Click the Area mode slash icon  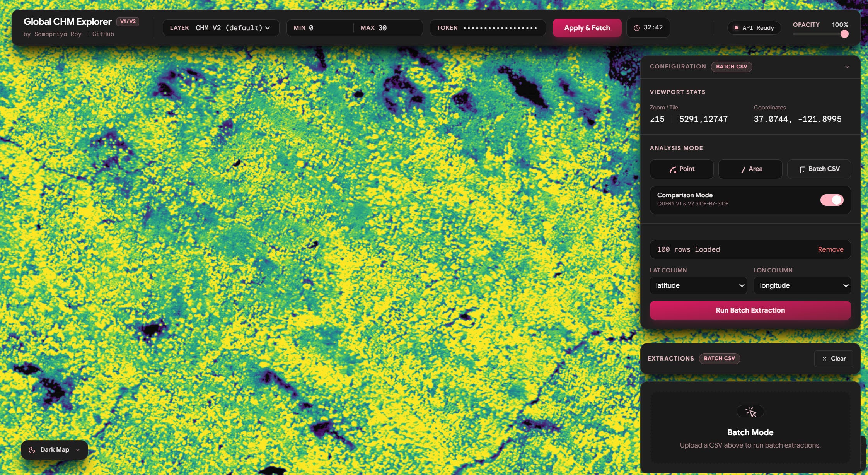tap(743, 169)
